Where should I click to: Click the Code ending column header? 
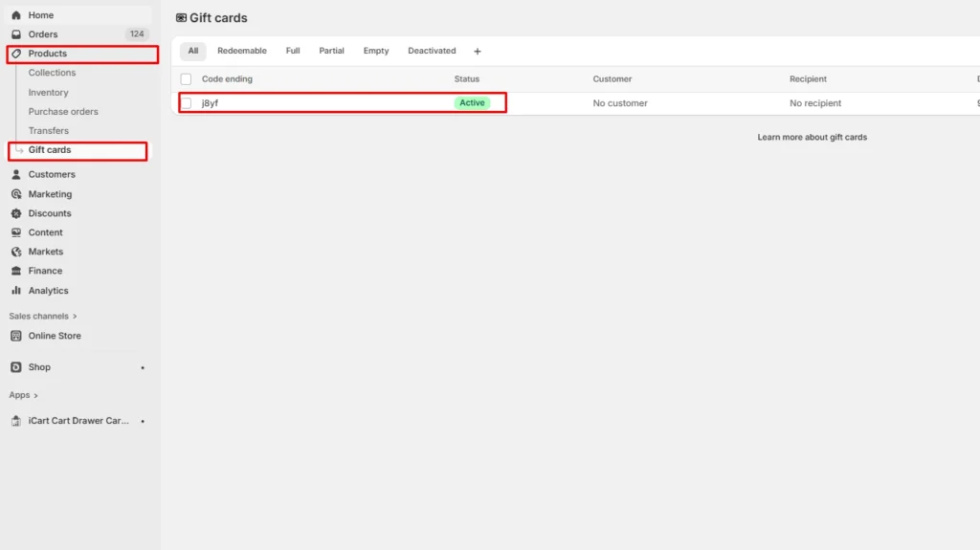coord(227,79)
